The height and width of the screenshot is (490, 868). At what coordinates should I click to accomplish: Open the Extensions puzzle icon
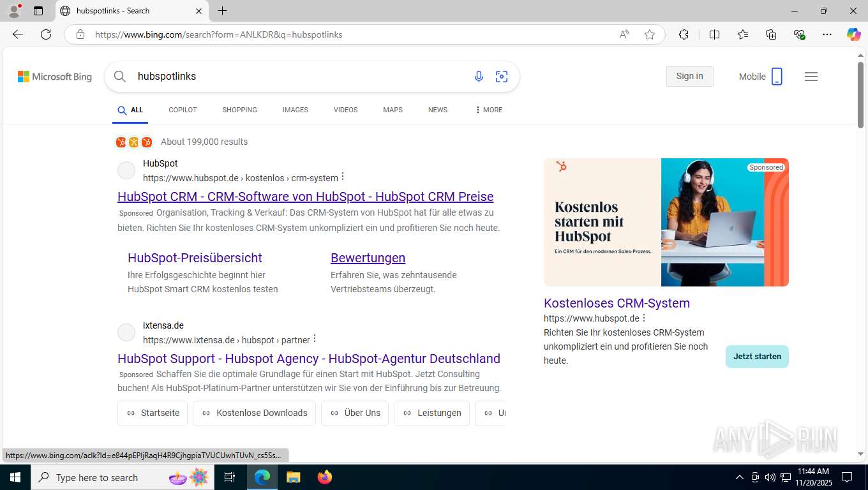click(x=684, y=34)
